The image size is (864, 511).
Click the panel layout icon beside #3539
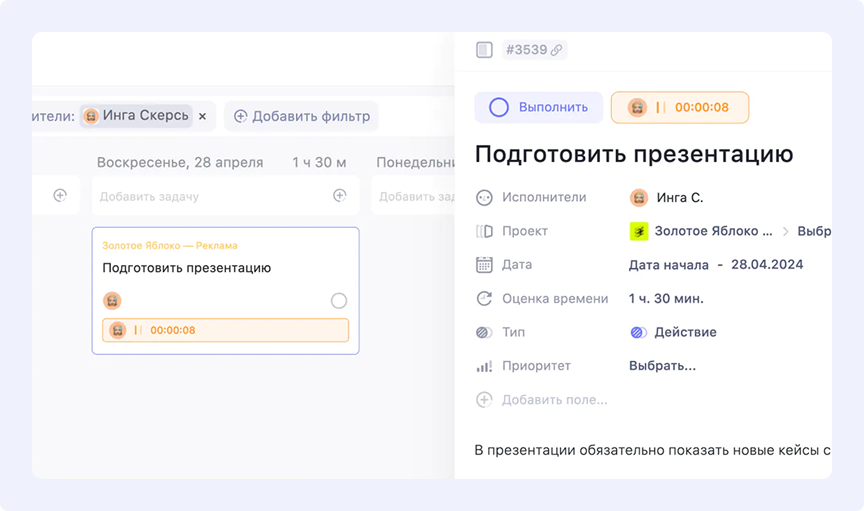[484, 50]
